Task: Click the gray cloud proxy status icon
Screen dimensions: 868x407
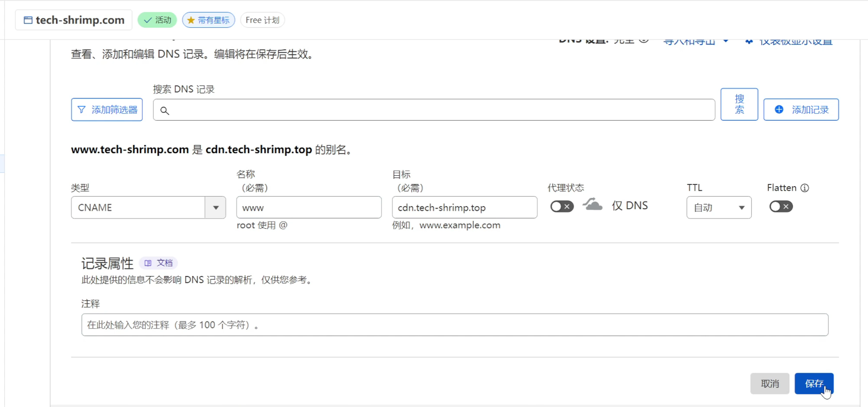Action: coord(593,205)
